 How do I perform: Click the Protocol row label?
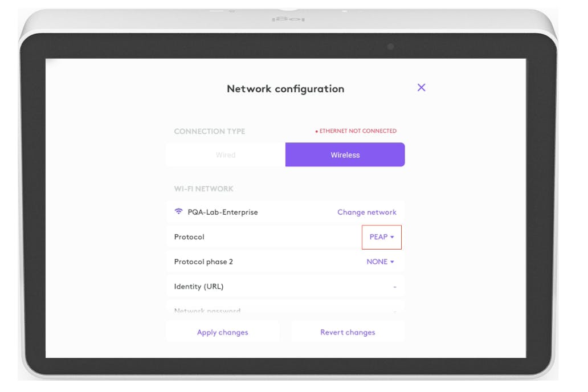[189, 237]
